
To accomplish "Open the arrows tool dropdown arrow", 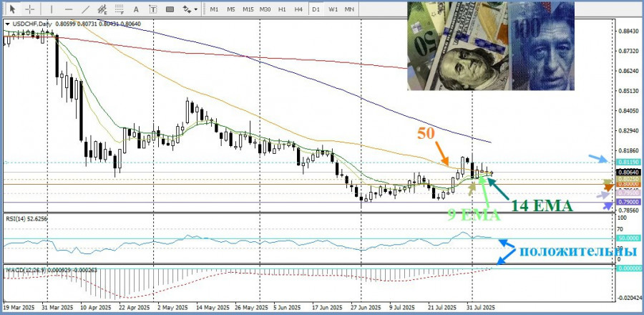I will (195, 9).
